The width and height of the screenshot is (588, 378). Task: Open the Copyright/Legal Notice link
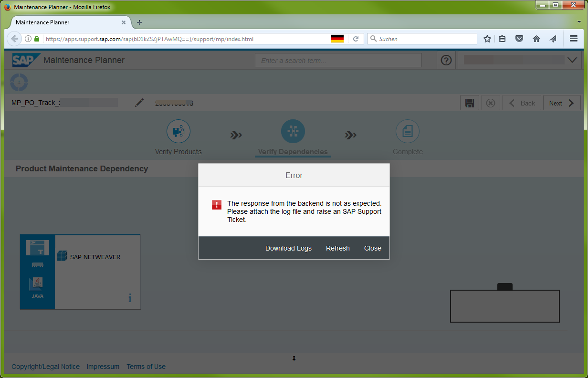coord(46,367)
